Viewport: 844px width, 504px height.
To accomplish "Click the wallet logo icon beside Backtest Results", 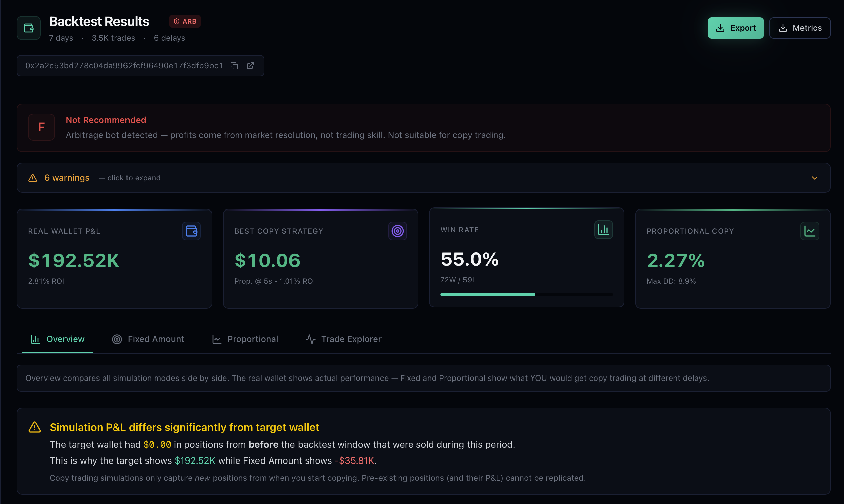I will point(29,28).
